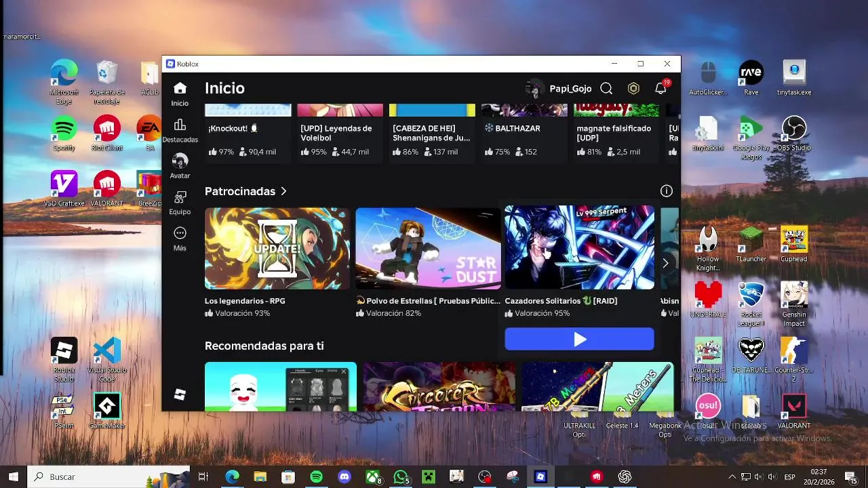Open the Windows notification center
Viewport: 868px width, 488px height.
click(850, 476)
